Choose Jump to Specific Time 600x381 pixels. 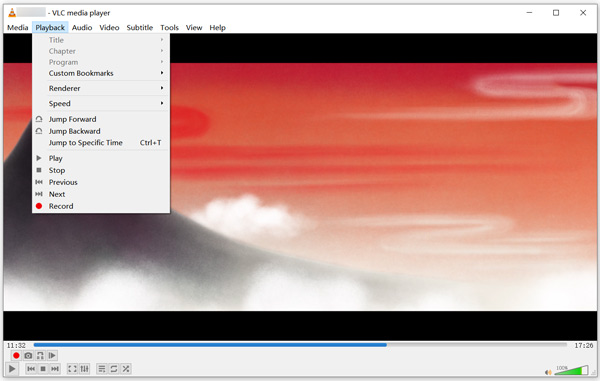click(x=101, y=143)
